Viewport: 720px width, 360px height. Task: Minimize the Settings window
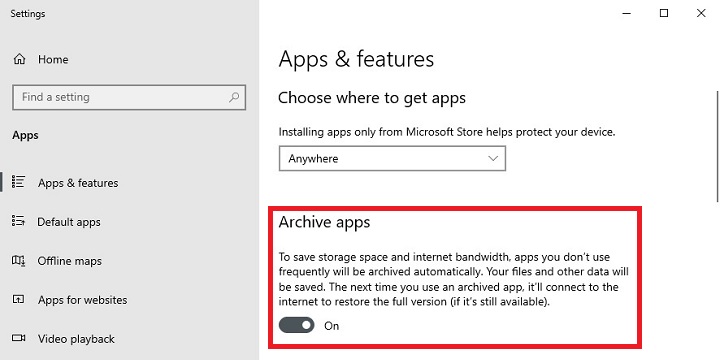[x=627, y=13]
